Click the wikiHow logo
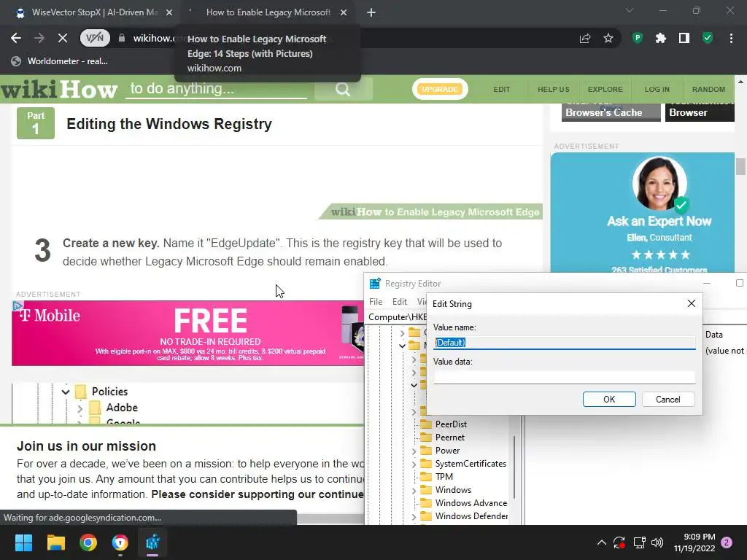 pos(59,89)
